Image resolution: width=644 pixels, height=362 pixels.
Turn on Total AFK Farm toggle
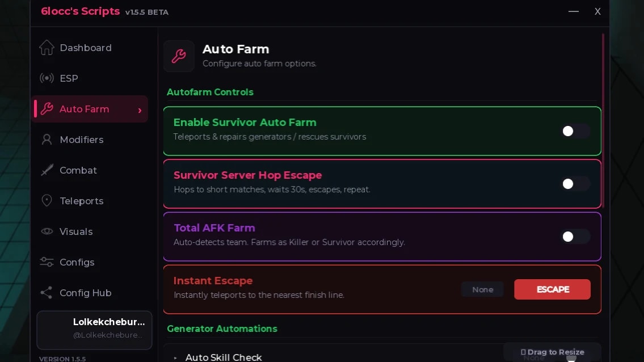pos(575,237)
